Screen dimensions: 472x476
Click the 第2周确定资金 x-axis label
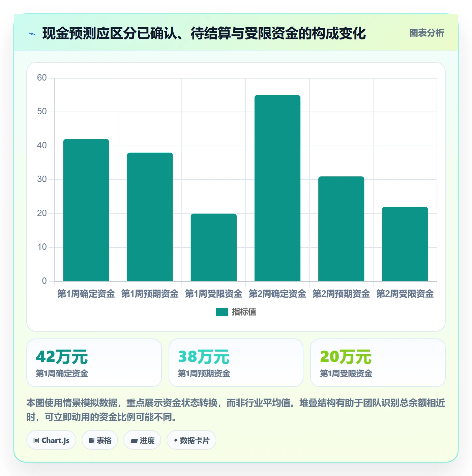coord(277,294)
